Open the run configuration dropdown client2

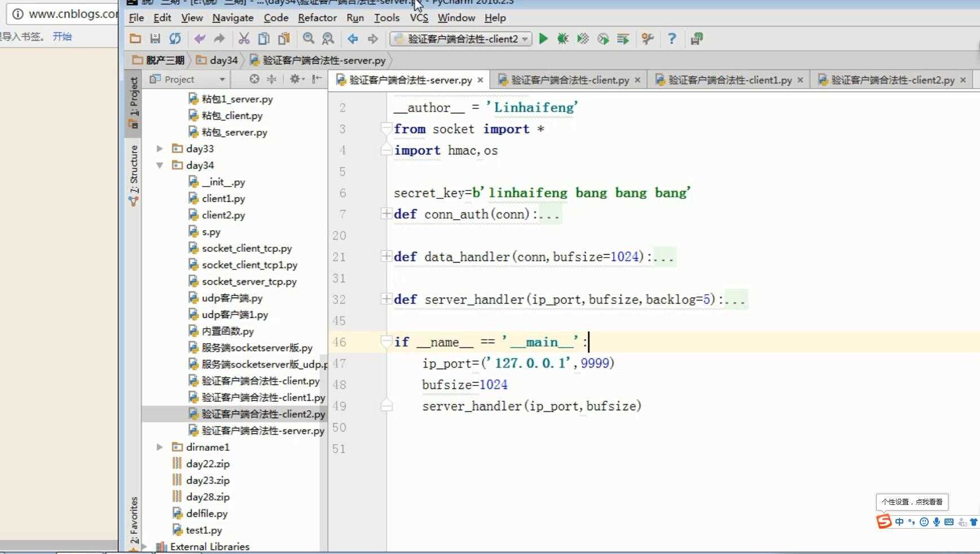(461, 39)
